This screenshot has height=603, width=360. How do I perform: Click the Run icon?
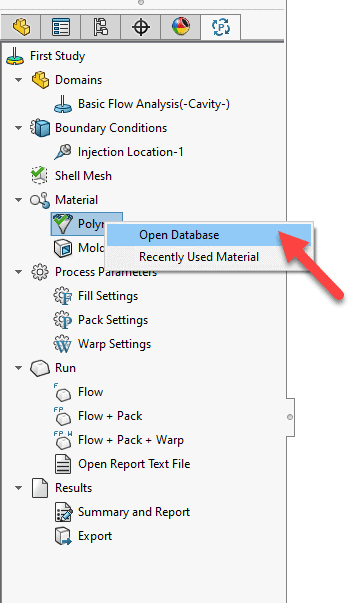40,368
